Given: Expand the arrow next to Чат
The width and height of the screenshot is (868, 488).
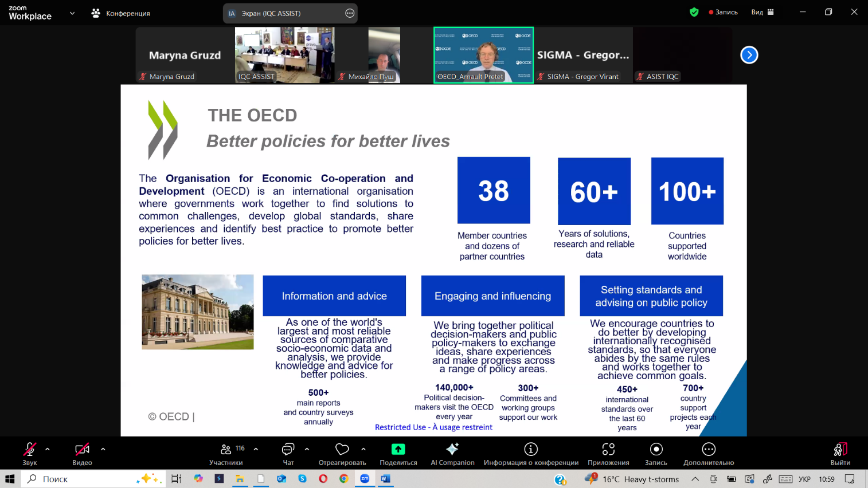Looking at the screenshot, I should (x=307, y=449).
